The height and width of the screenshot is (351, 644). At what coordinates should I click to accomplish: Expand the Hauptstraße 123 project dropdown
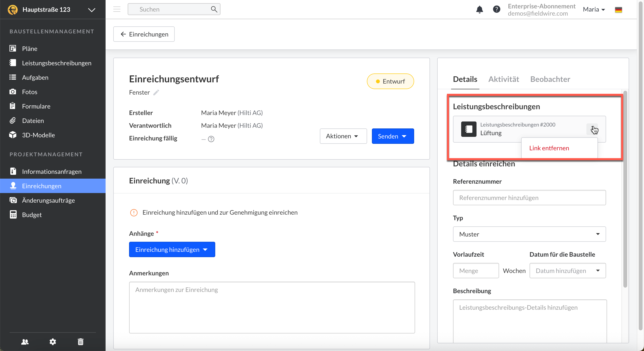[x=91, y=10]
